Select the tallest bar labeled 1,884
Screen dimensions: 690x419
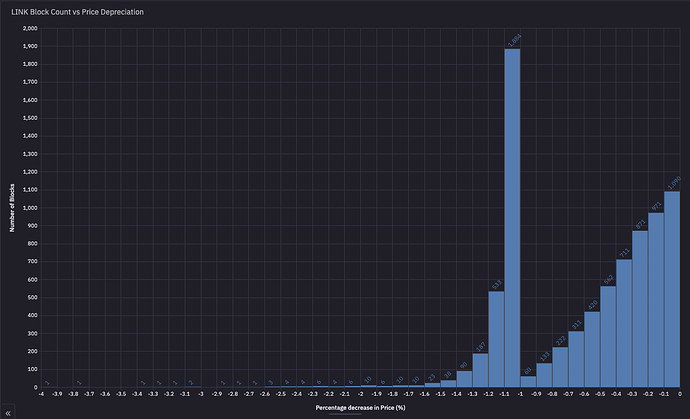point(512,218)
